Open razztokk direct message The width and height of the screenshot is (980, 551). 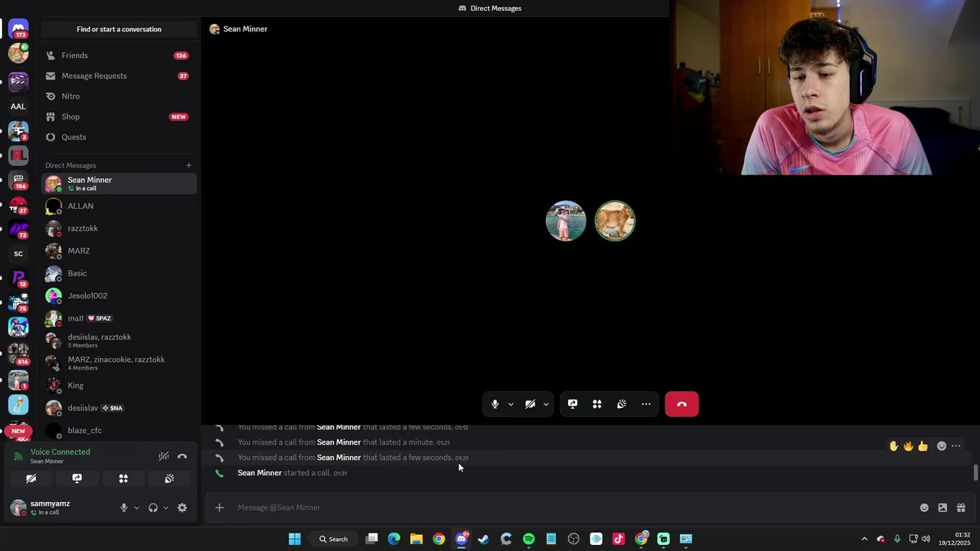tap(119, 228)
